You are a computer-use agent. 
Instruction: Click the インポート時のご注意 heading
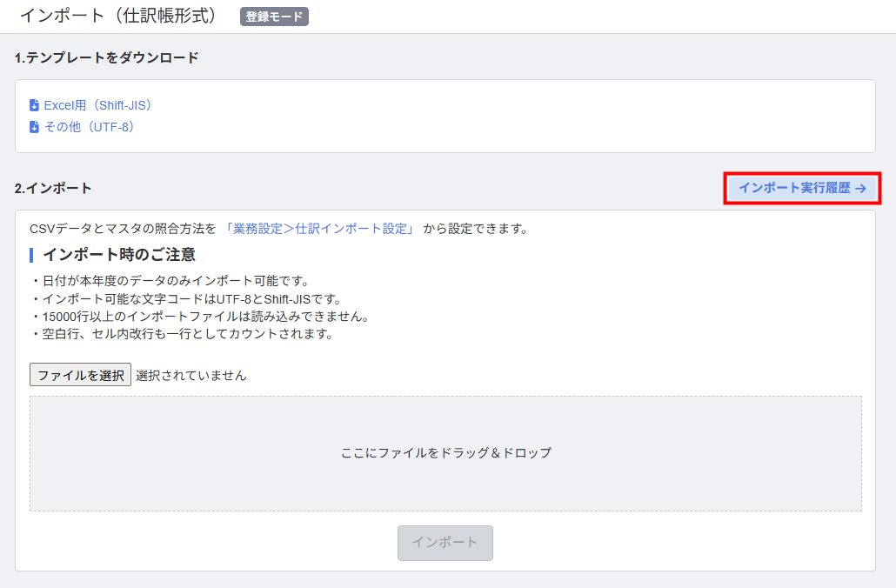pyautogui.click(x=119, y=254)
